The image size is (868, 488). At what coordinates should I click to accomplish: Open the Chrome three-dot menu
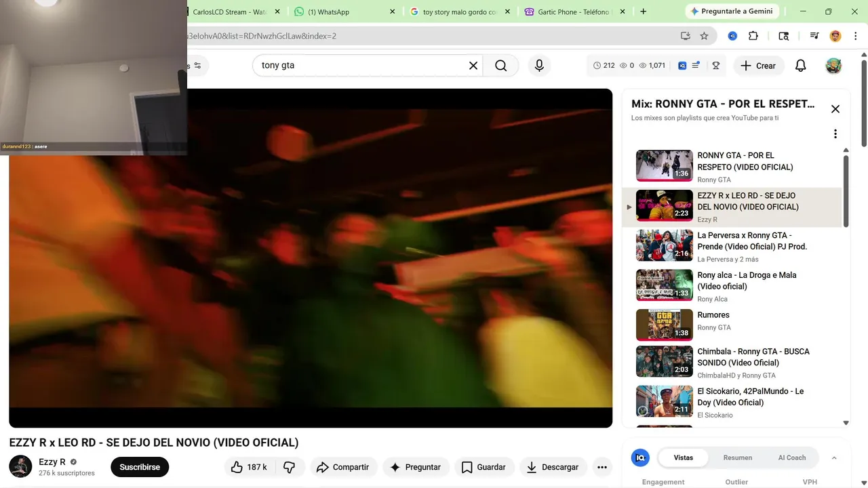pos(854,36)
